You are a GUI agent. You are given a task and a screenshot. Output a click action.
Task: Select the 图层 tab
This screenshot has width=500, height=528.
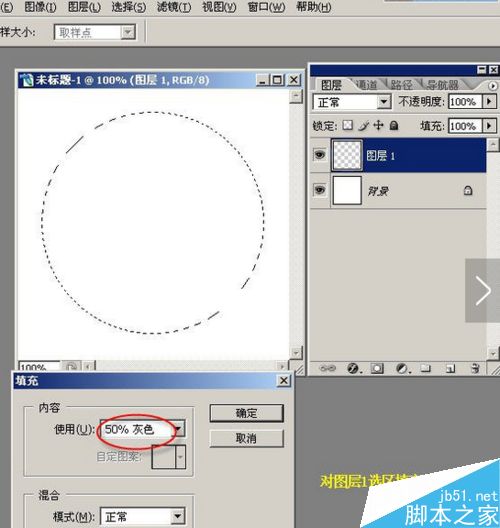click(331, 85)
